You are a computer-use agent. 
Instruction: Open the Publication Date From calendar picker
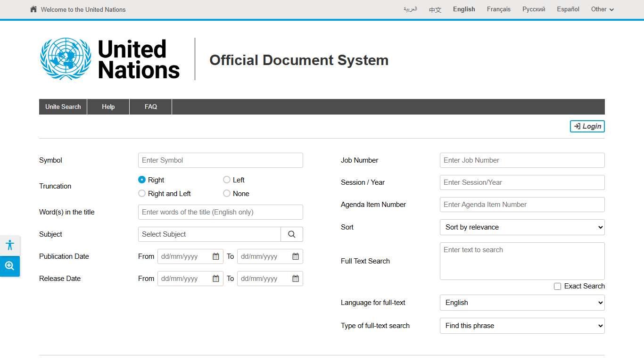pyautogui.click(x=216, y=256)
